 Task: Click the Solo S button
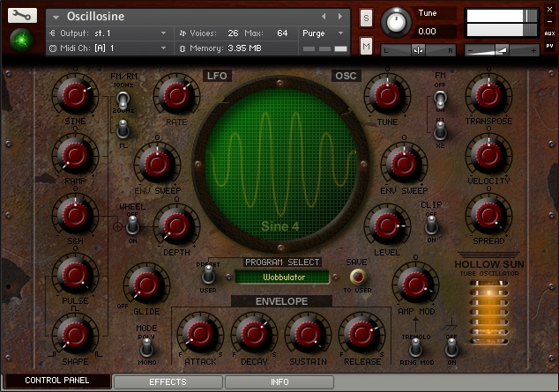pos(366,19)
